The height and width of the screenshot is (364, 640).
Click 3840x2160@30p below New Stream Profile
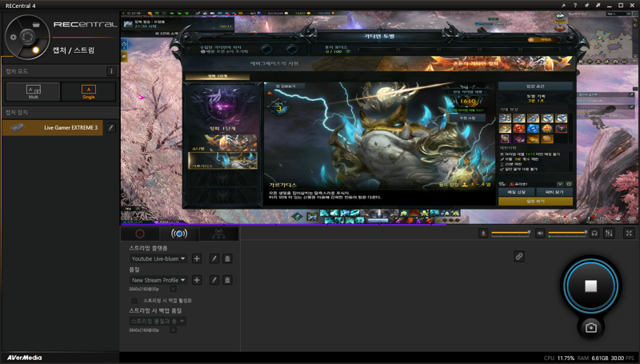coord(144,289)
